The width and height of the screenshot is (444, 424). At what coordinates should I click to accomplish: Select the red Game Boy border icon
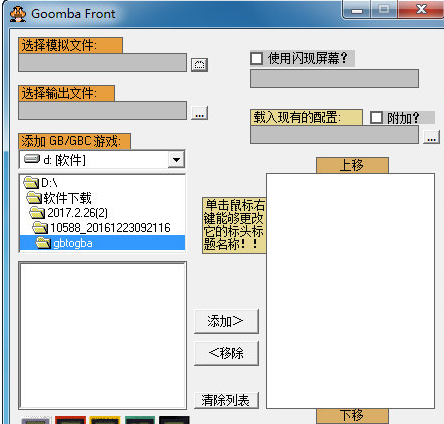point(70,420)
